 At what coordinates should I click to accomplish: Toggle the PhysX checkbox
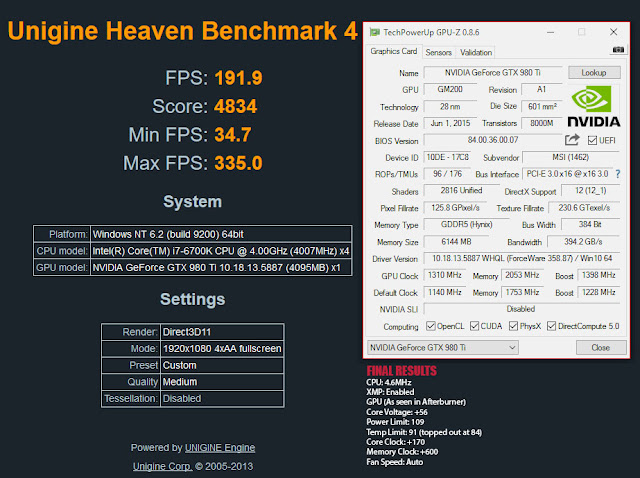513,326
